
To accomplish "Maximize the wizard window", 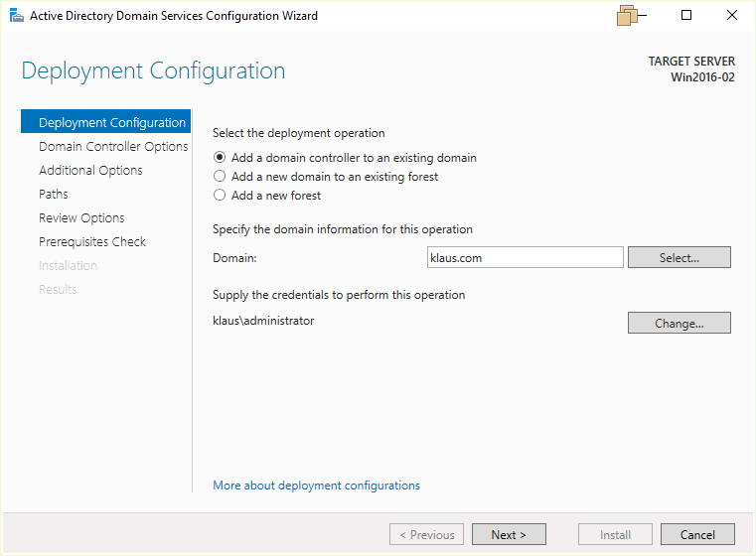I will coord(686,16).
